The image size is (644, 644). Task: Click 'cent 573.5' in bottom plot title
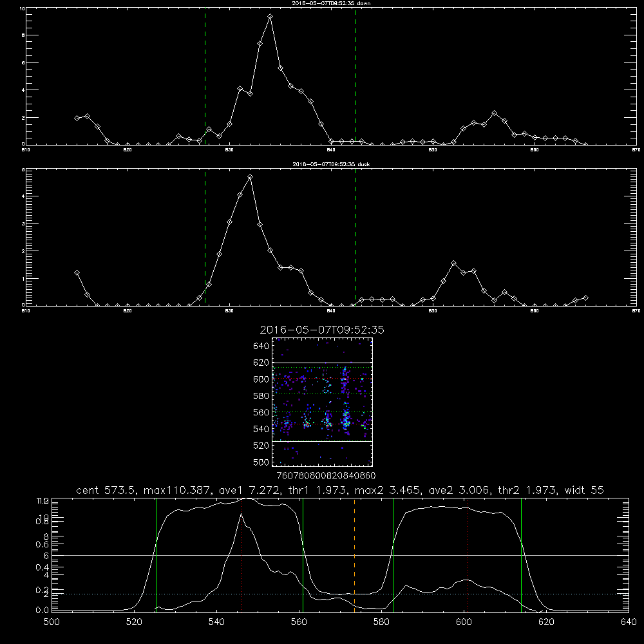(x=107, y=490)
